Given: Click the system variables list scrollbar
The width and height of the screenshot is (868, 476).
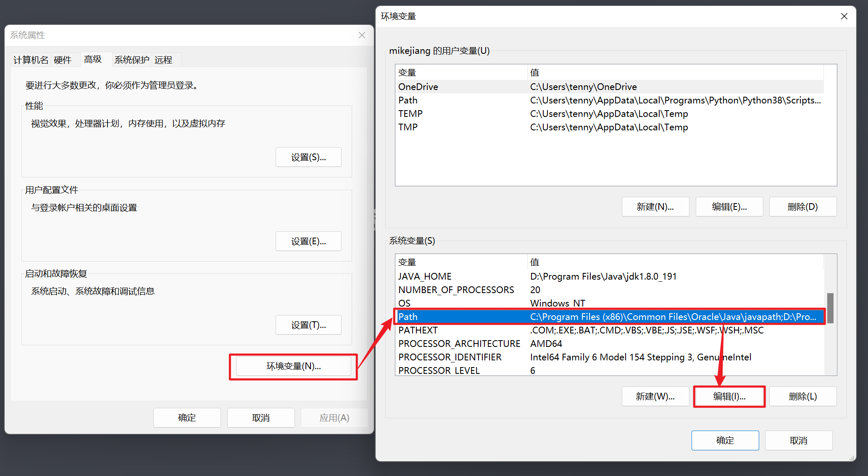Looking at the screenshot, I should (x=830, y=308).
